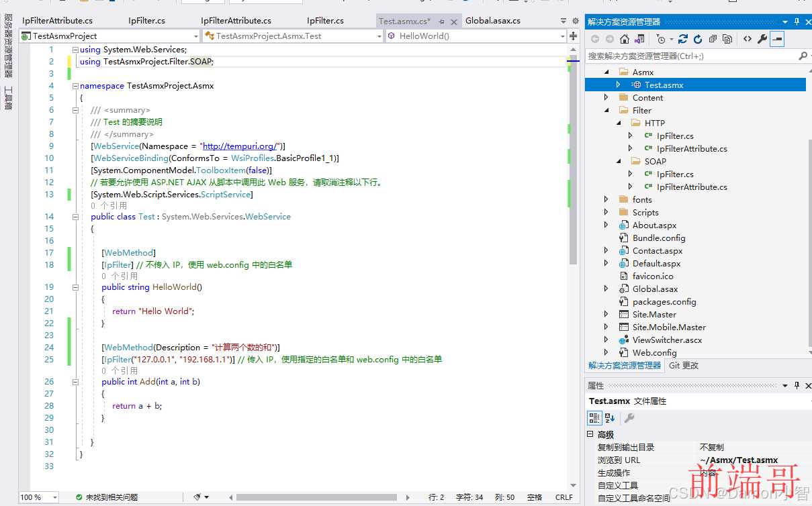Sort properties alphabetically
Screen dimensions: 812x506
(610, 417)
